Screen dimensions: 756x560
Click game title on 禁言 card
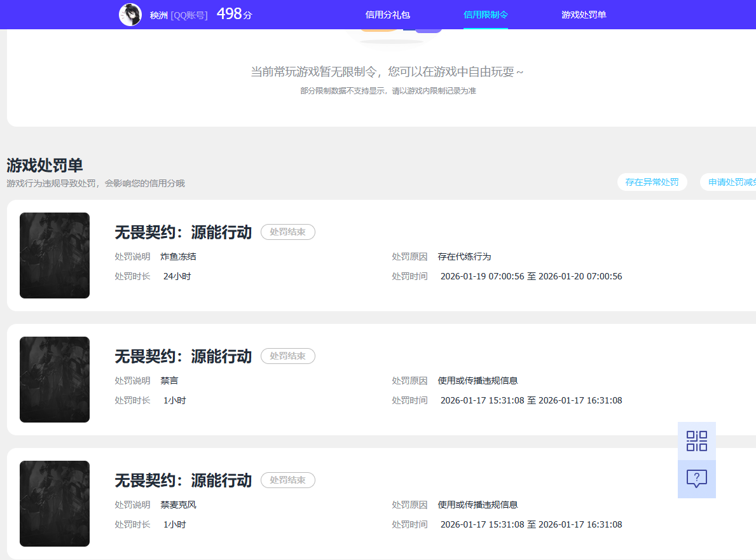(x=183, y=356)
